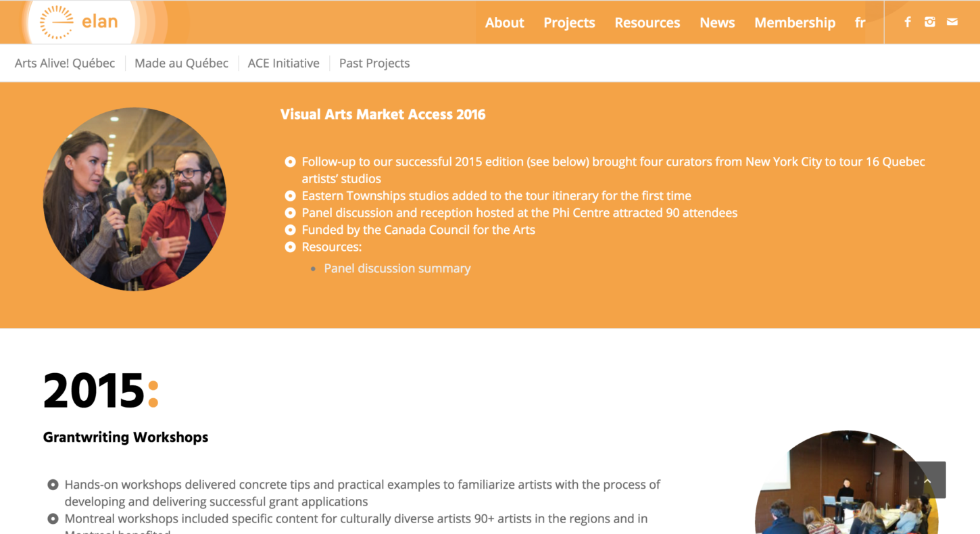Switch language to fr
The width and height of the screenshot is (980, 534).
click(x=860, y=22)
